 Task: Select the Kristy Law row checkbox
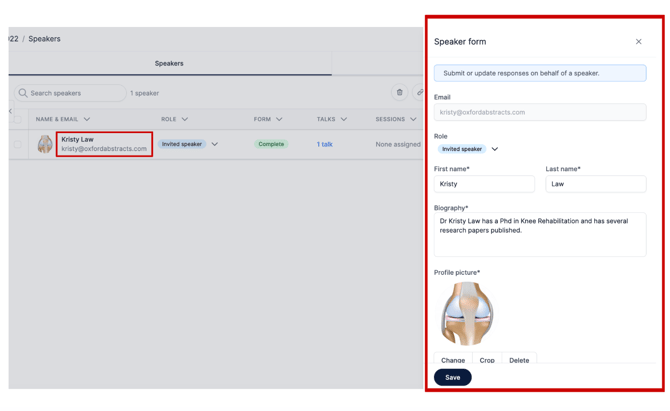(17, 145)
